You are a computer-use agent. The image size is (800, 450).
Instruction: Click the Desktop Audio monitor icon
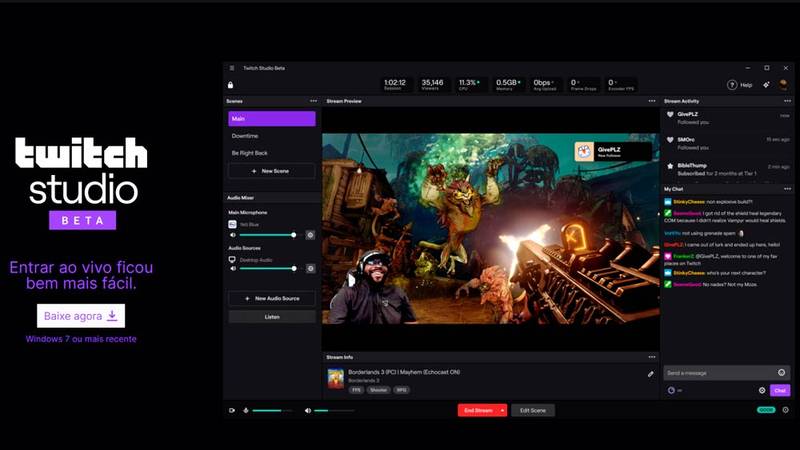pyautogui.click(x=232, y=260)
